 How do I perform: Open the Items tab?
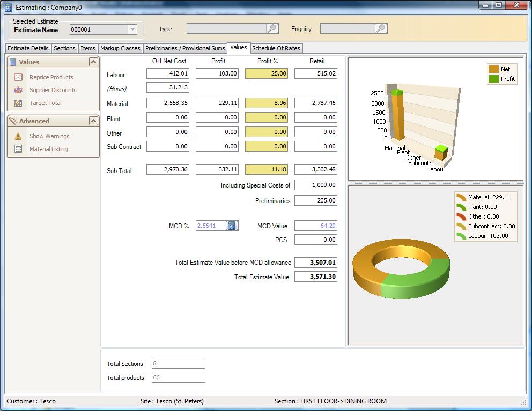pyautogui.click(x=88, y=48)
